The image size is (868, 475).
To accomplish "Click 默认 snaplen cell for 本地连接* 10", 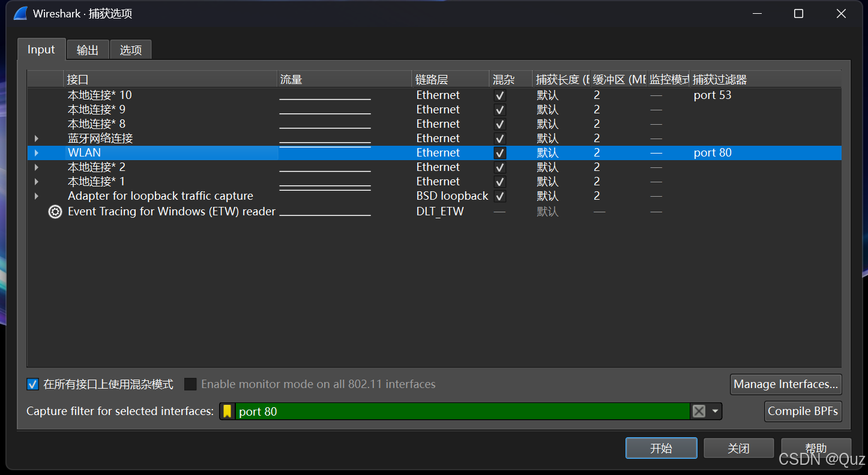I will (x=547, y=95).
